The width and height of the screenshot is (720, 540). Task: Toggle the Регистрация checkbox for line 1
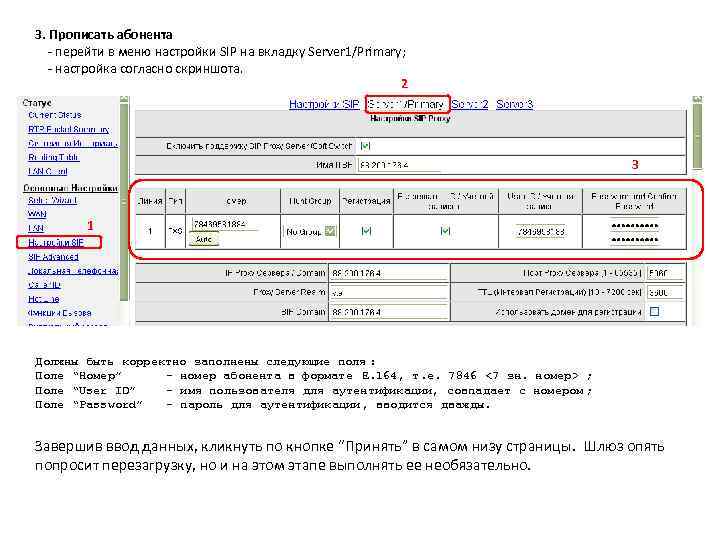366,231
